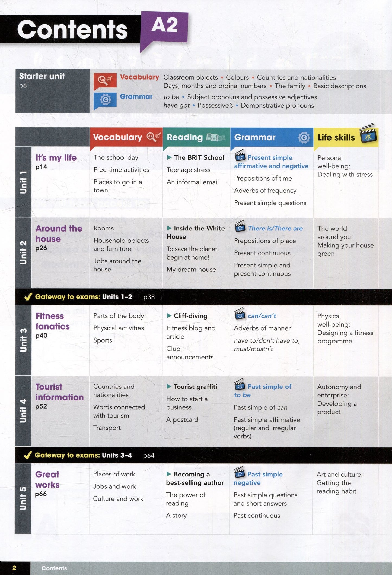The image size is (392, 575).
Task: Click checkmark beside Gateway to exams Units 1–2
Action: [28, 296]
